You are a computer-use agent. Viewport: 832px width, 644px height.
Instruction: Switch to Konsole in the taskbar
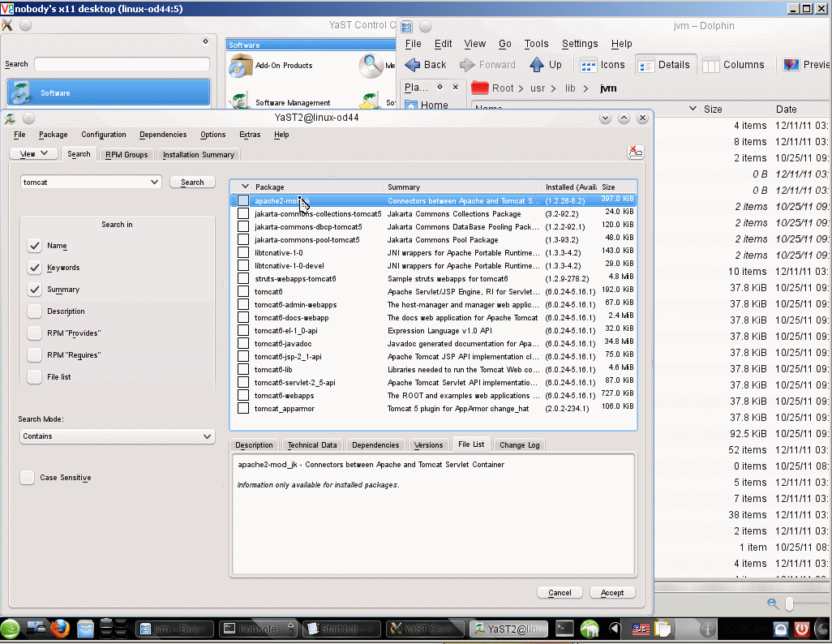259,629
